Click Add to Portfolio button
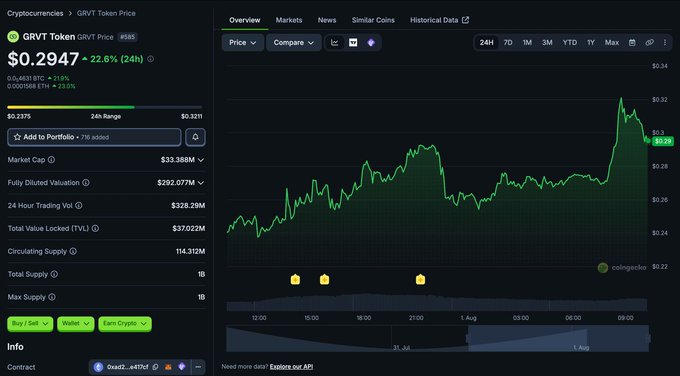 coord(94,137)
